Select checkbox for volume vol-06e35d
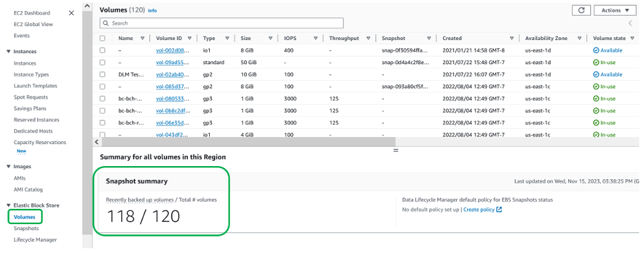This screenshot has height=255, width=644. (x=103, y=123)
